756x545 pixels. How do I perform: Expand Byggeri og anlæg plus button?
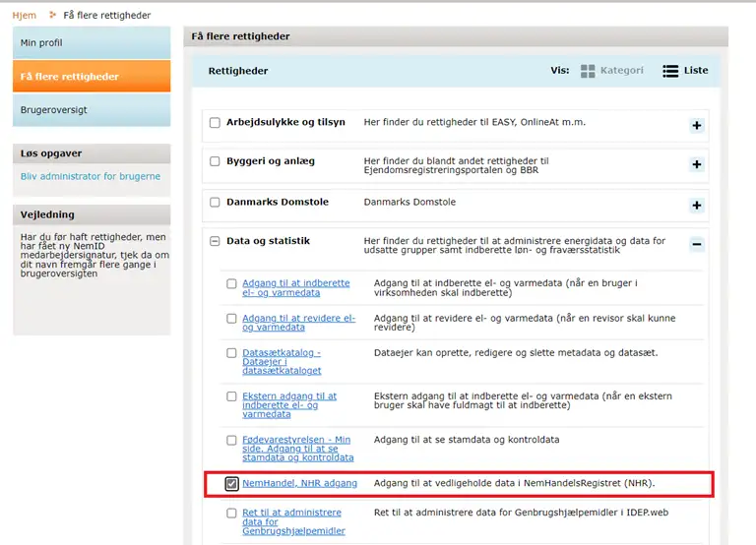[697, 164]
